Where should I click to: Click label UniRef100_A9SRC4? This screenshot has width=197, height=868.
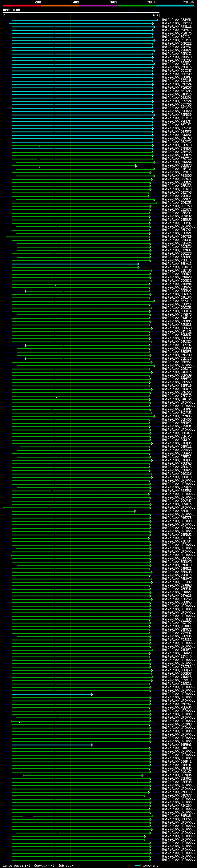(x=176, y=64)
